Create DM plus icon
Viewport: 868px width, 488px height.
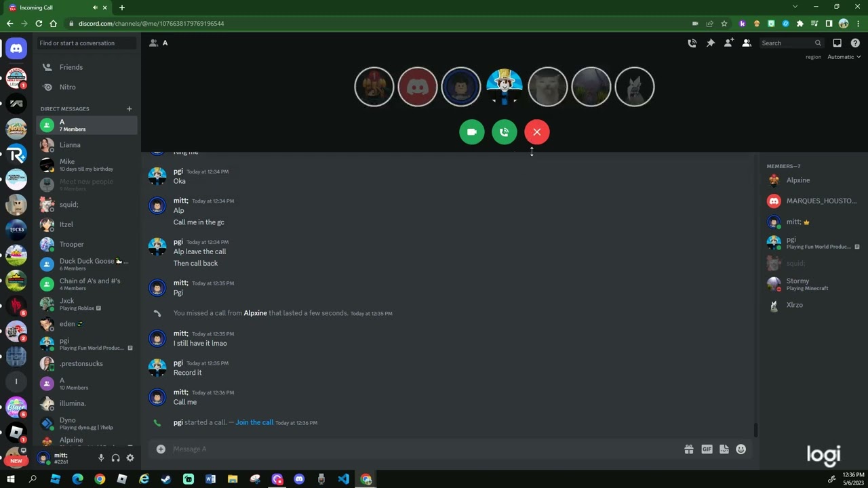click(129, 108)
